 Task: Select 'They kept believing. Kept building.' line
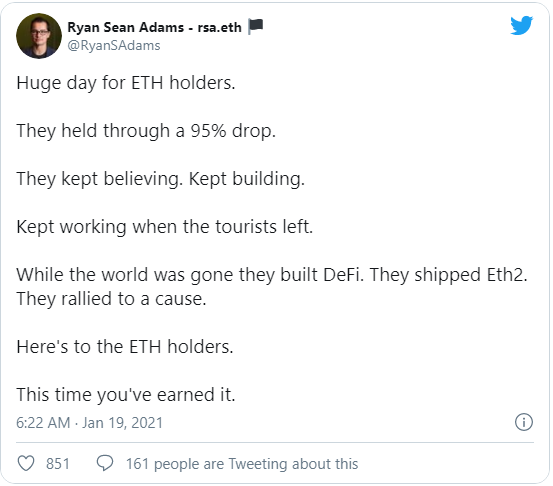160,179
